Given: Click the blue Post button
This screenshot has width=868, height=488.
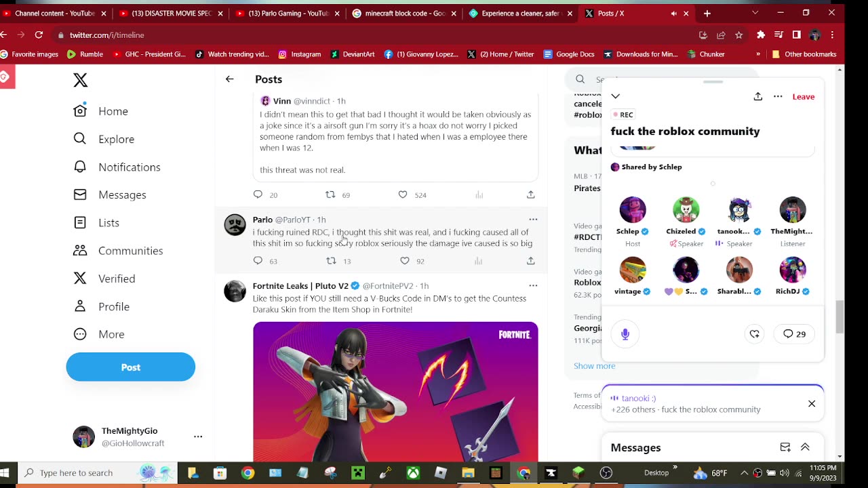Looking at the screenshot, I should 131,367.
